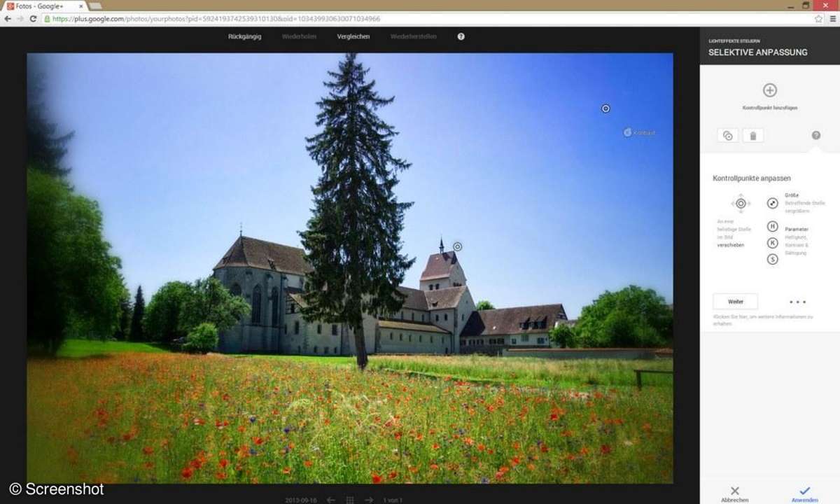Click the K contrast parameter icon
Screen dimensions: 840x504
pyautogui.click(x=773, y=243)
